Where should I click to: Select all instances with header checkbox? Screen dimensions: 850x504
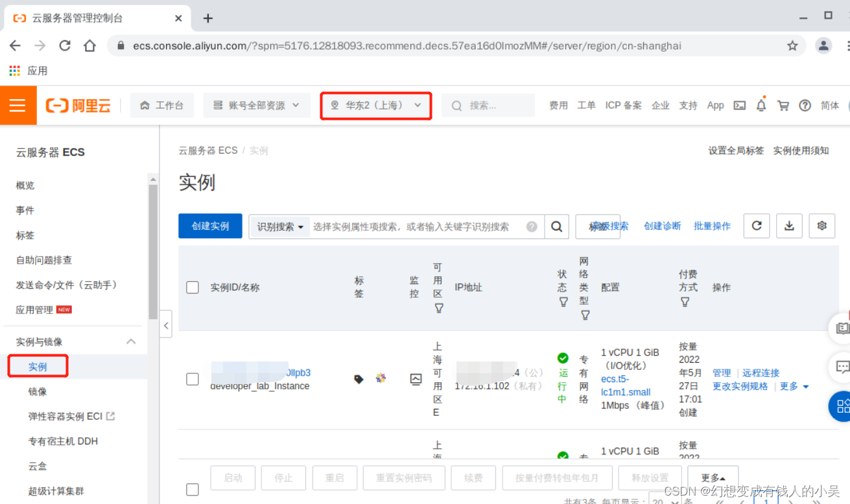(193, 288)
